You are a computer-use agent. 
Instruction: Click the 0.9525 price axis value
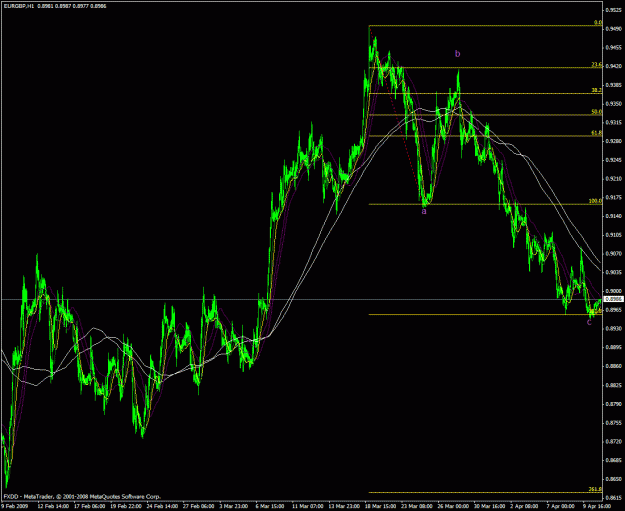coord(613,10)
